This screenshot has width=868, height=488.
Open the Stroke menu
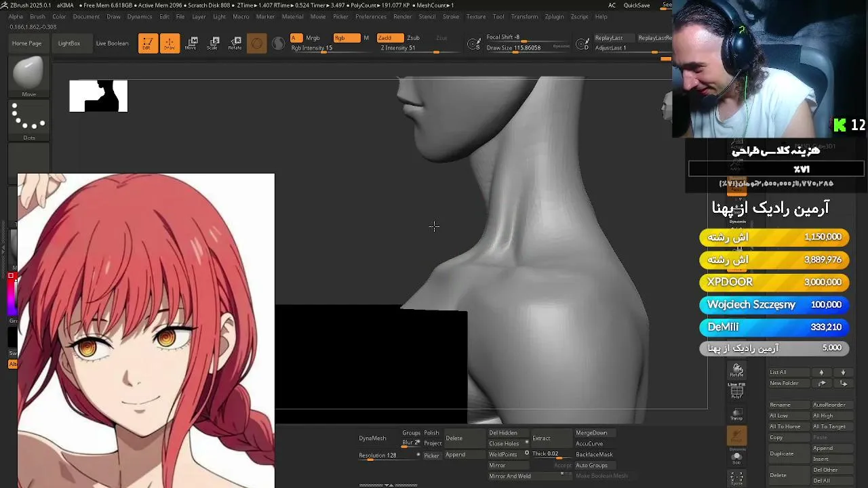[x=451, y=16]
